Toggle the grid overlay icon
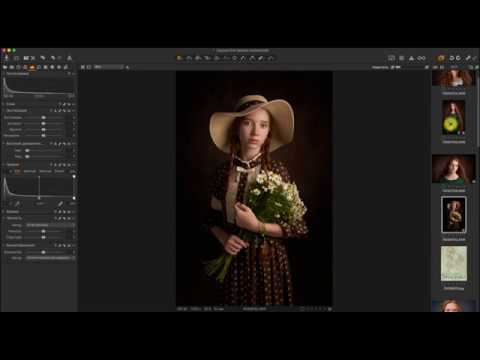This screenshot has height=360, width=480. tap(402, 58)
